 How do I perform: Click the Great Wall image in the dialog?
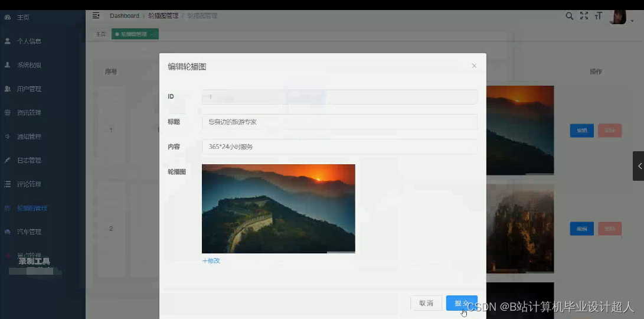(279, 209)
